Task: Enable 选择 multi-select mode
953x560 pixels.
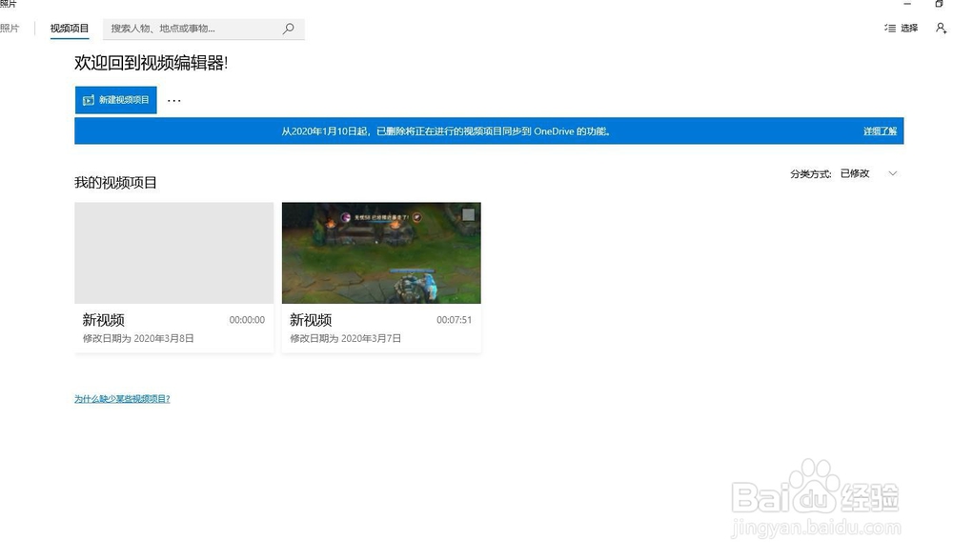Action: pos(903,29)
